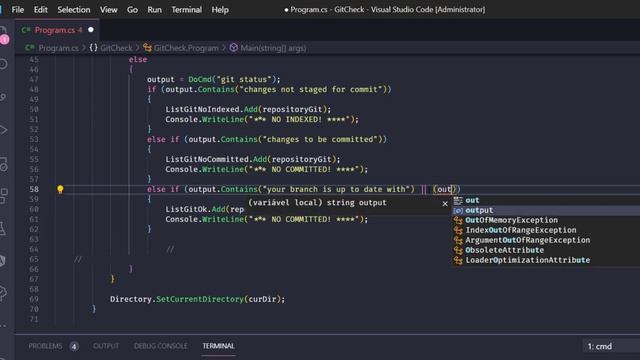The image size is (640, 360).
Task: Open the Selection menu
Action: click(73, 9)
